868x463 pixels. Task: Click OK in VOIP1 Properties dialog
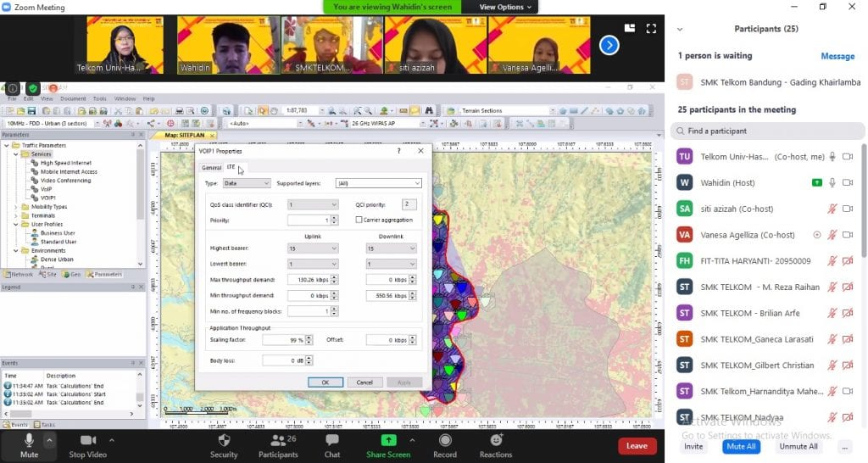(x=325, y=382)
